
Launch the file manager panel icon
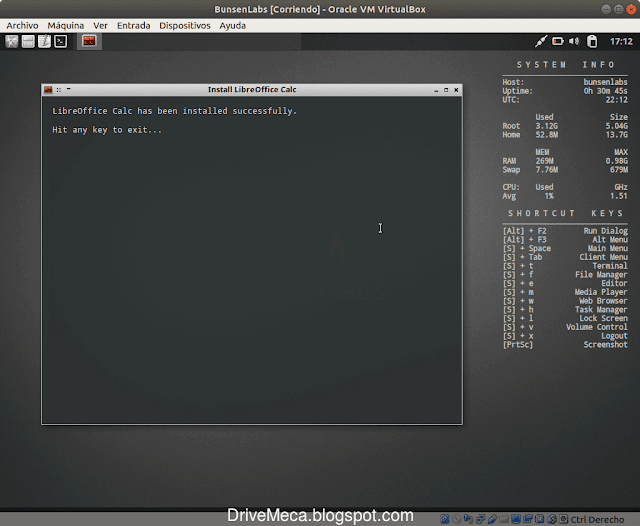(x=28, y=41)
